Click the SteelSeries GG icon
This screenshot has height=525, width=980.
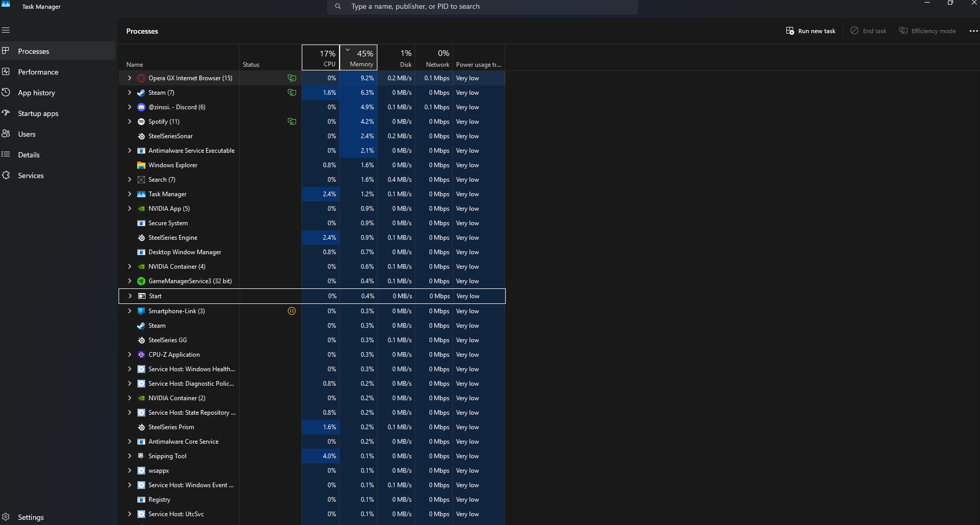(141, 340)
